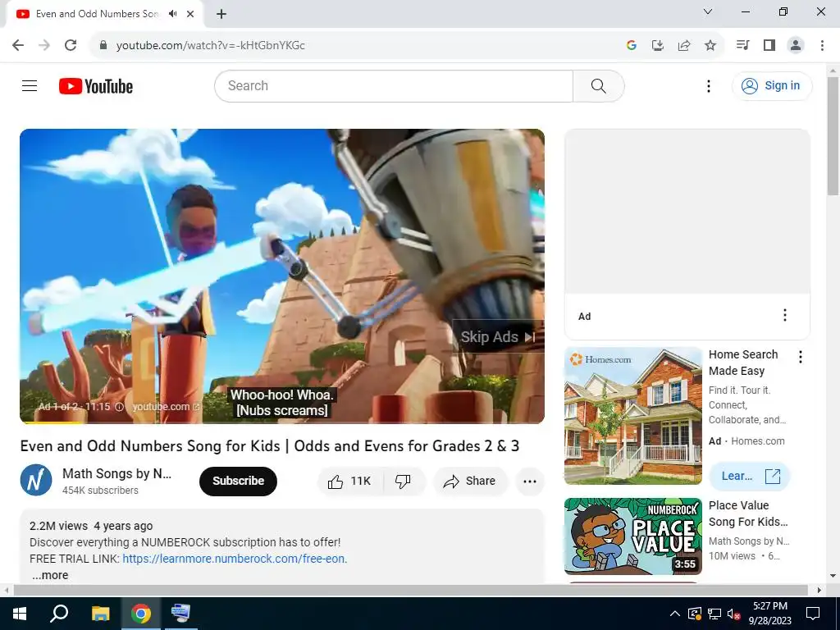Like the video with 11K likes
This screenshot has width=840, height=630.
click(x=350, y=481)
